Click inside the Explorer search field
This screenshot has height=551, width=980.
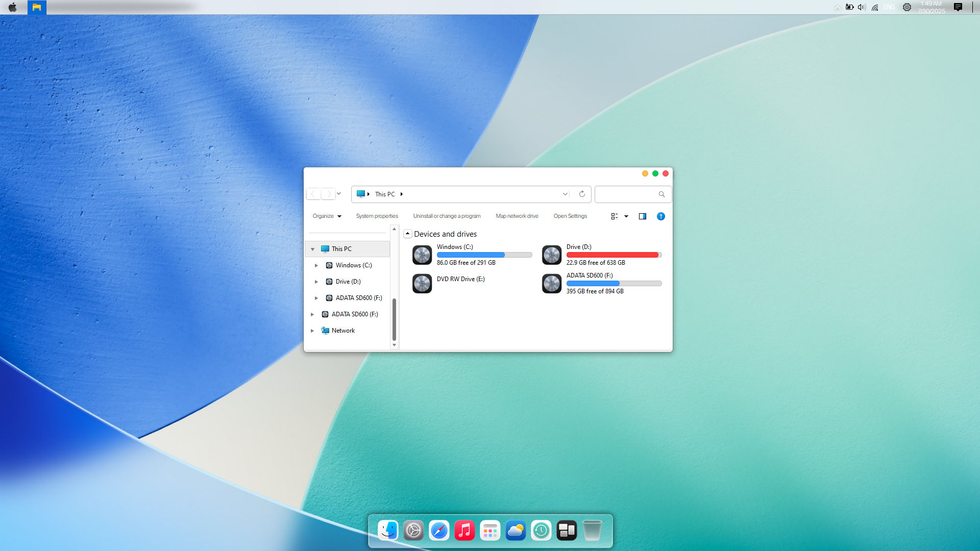click(627, 194)
